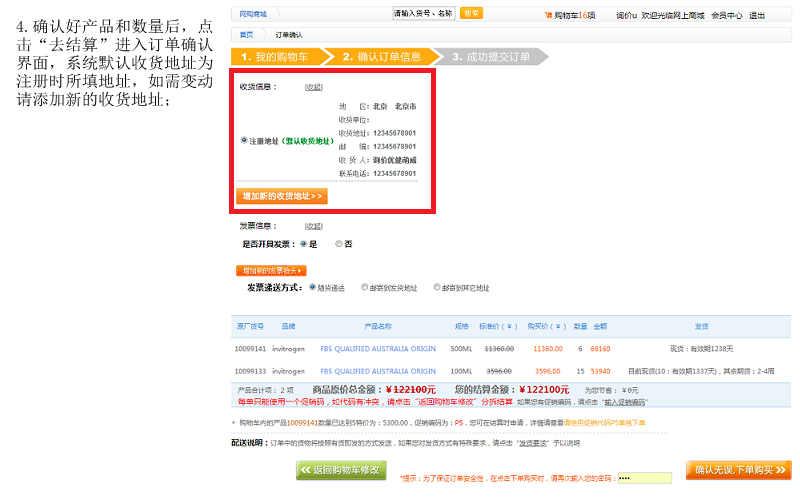The width and height of the screenshot is (800, 497).
Task: Click green 返回购物车修改 button
Action: pyautogui.click(x=340, y=470)
